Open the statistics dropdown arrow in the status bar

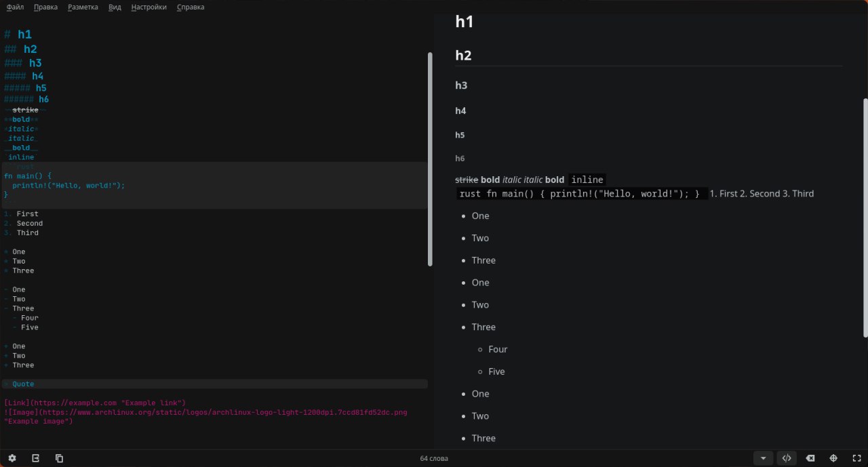(x=764, y=458)
